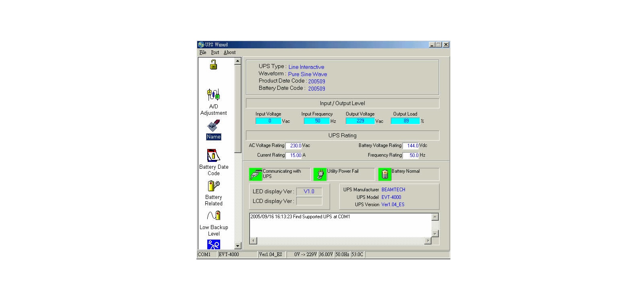This screenshot has height=302, width=644.
Task: Click the padlock unlock icon in sidebar
Action: [x=213, y=65]
